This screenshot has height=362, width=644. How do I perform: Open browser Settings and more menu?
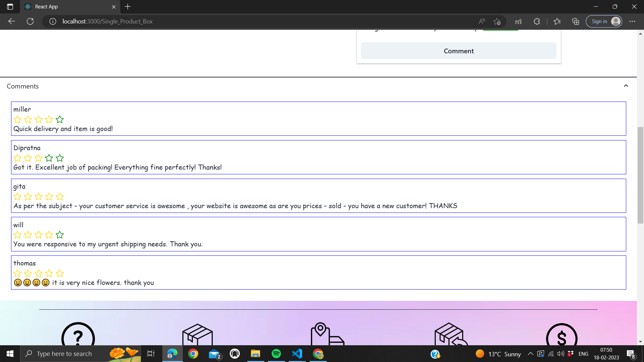tap(632, 21)
